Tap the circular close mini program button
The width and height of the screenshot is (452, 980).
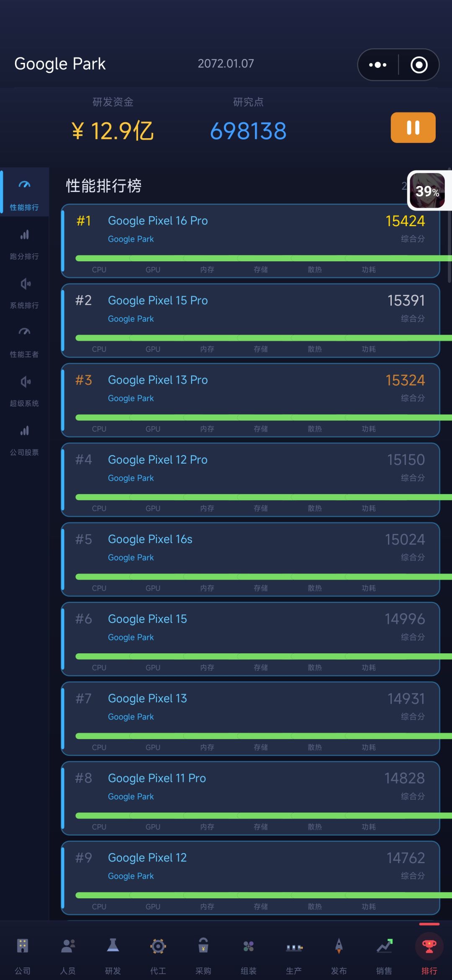point(419,65)
